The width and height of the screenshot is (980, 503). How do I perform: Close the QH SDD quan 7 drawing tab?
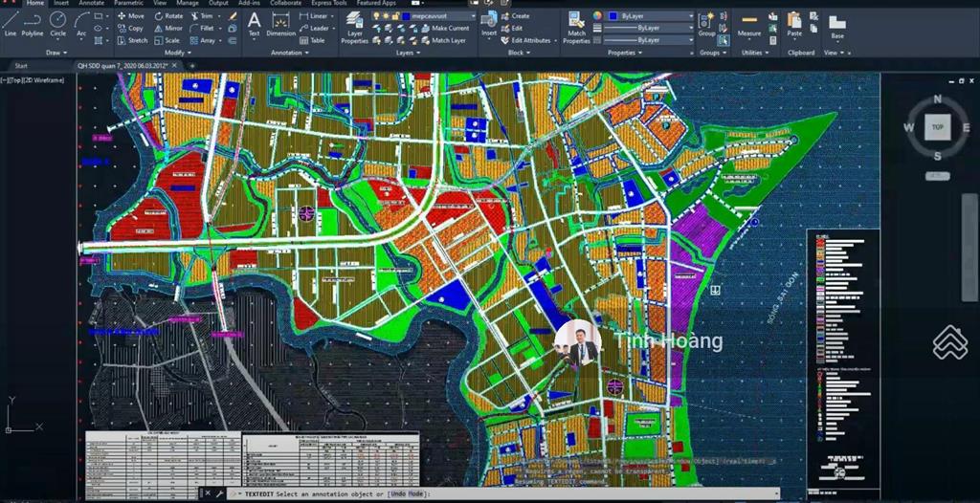pyautogui.click(x=174, y=66)
